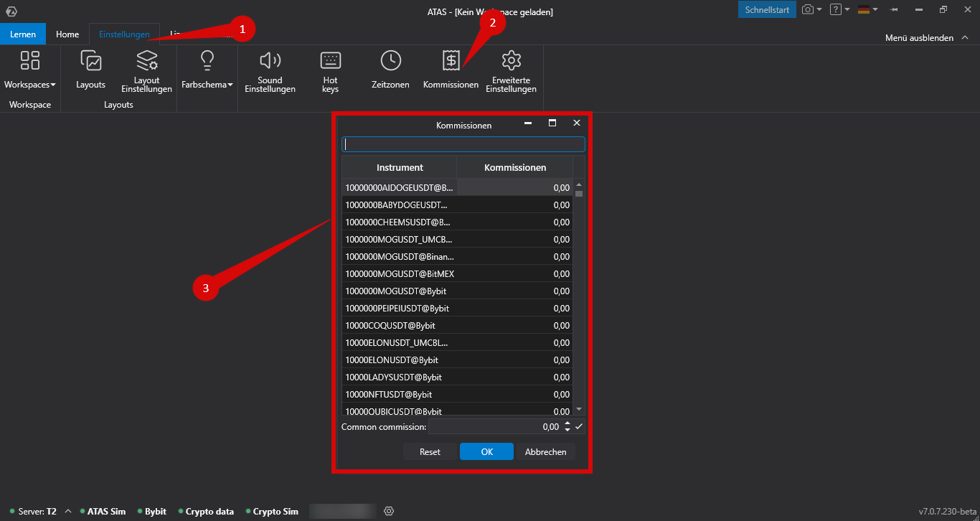Collapse ribbon with Menü ausblenden chevron
This screenshot has height=521, width=980.
[x=964, y=38]
